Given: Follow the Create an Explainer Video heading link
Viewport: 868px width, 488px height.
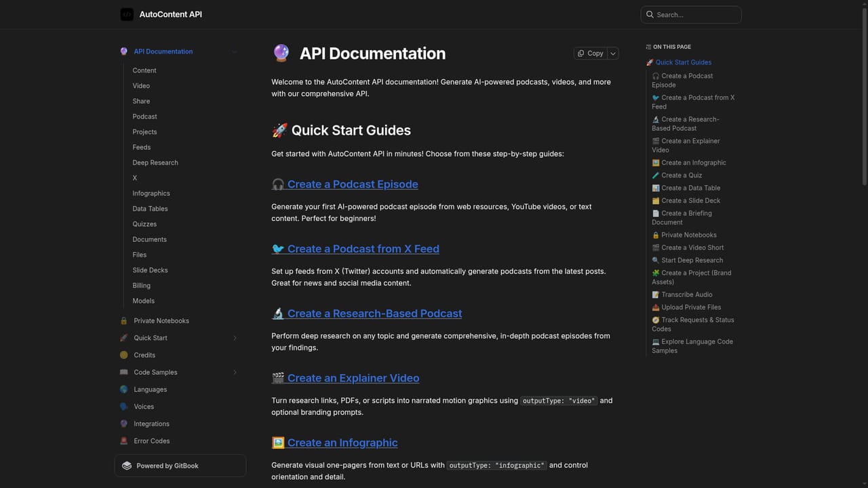Looking at the screenshot, I should (x=345, y=378).
